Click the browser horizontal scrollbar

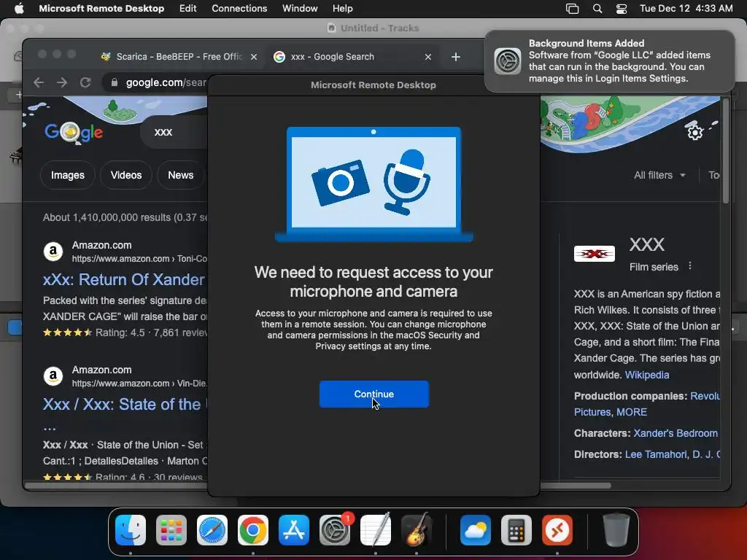pos(318,486)
